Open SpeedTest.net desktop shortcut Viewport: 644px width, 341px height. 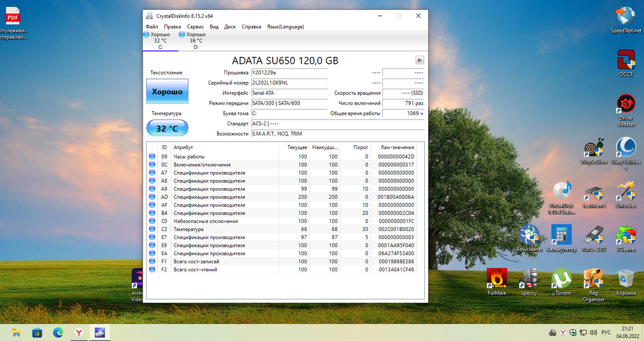626,20
